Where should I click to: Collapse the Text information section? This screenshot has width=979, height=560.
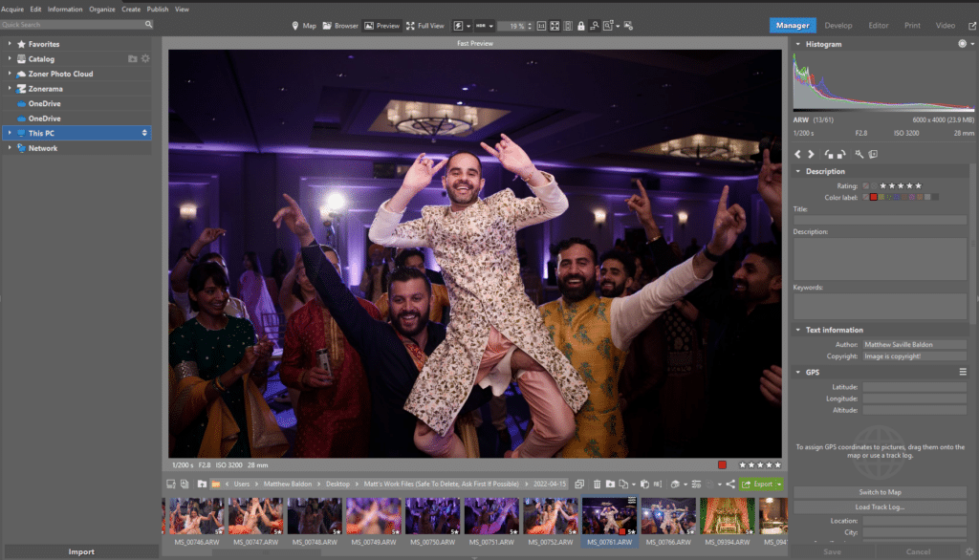tap(798, 330)
